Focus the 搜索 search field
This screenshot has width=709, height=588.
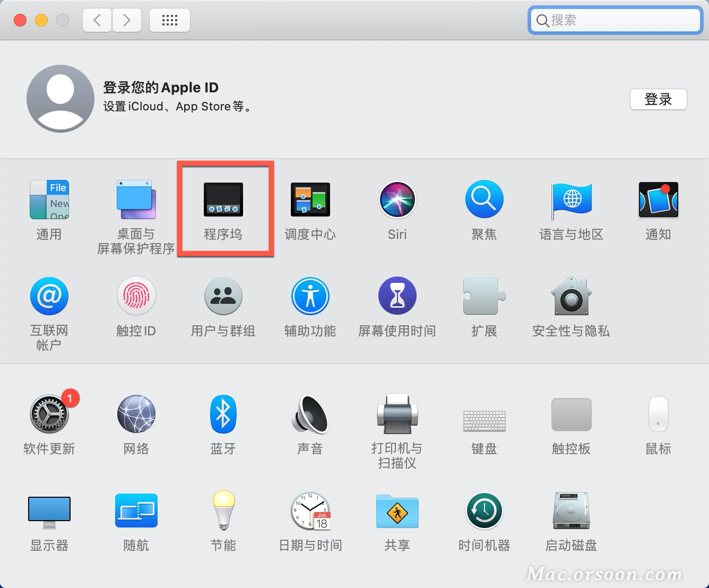click(616, 20)
